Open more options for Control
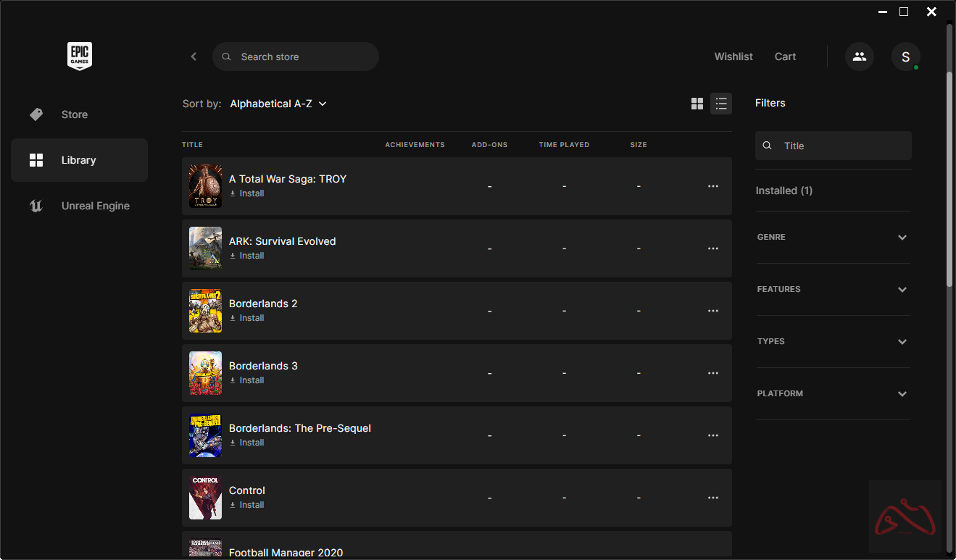Image resolution: width=956 pixels, height=560 pixels. [712, 498]
